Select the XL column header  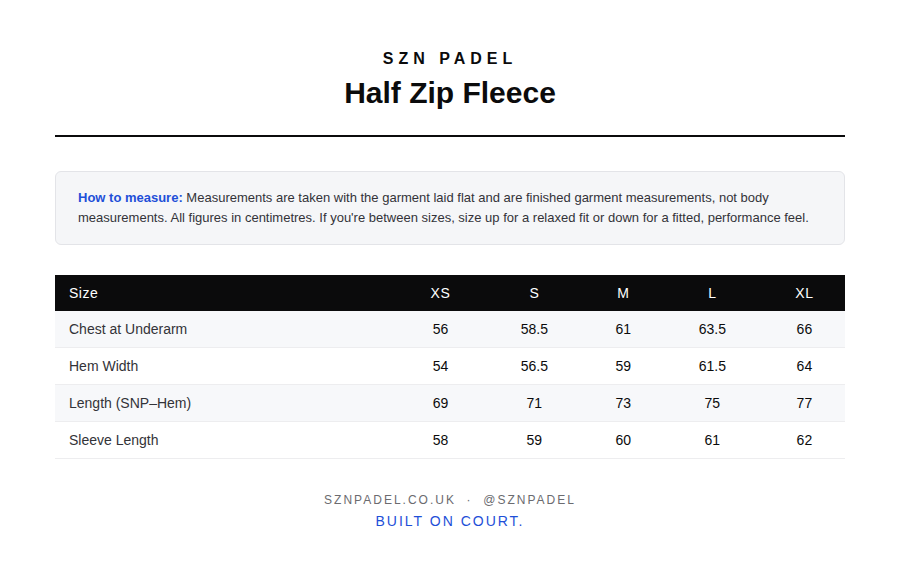tap(804, 293)
